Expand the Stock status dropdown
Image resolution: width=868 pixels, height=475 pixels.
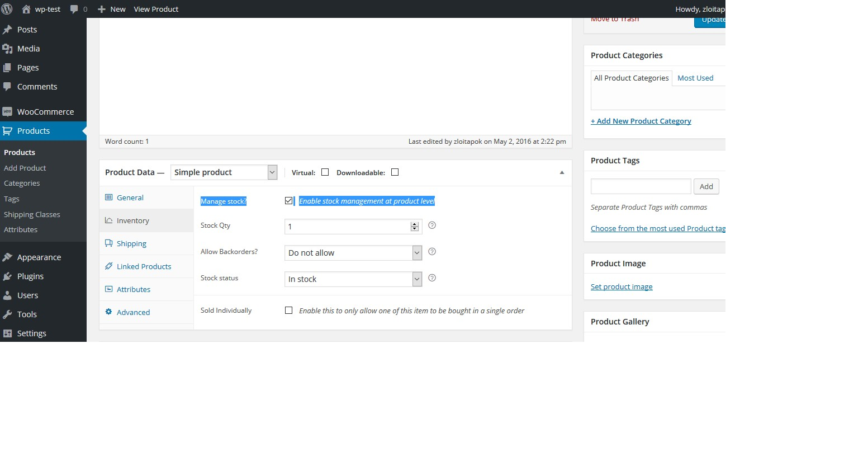(x=353, y=279)
